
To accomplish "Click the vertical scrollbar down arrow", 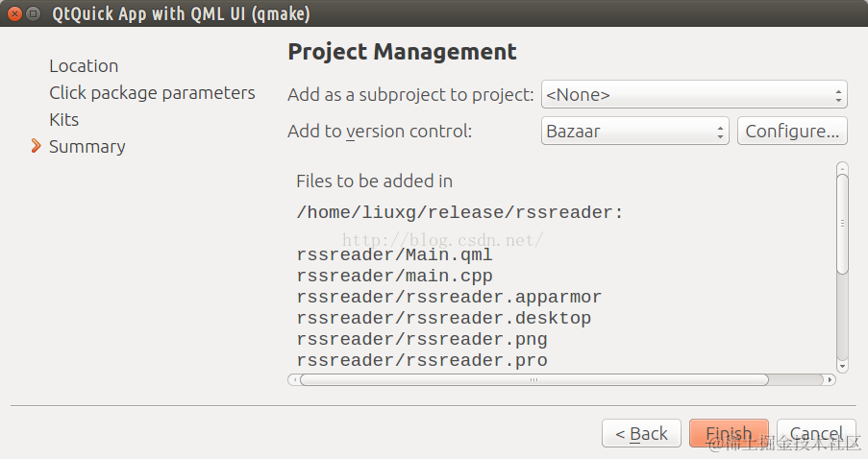I will 842,366.
